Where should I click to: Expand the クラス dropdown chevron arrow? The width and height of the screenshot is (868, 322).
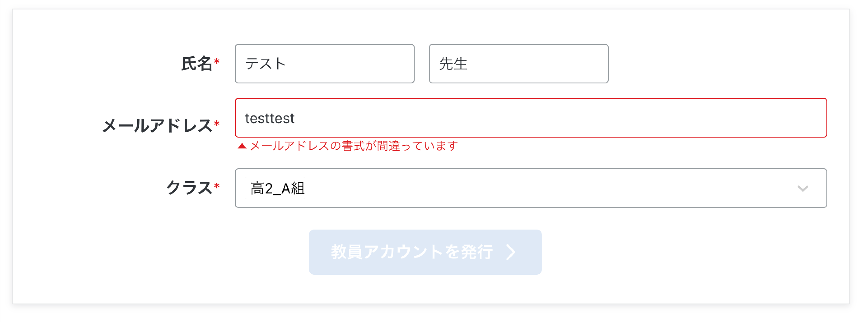coord(803,189)
